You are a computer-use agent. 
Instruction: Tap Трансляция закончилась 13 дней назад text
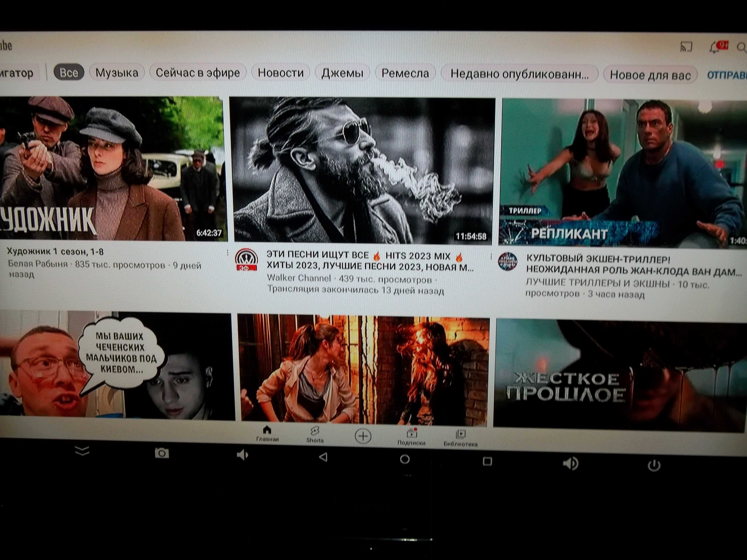coord(355,290)
